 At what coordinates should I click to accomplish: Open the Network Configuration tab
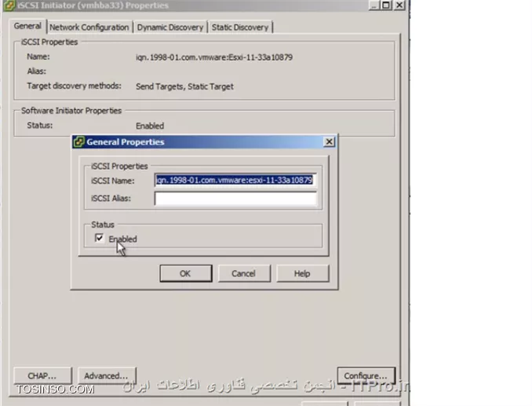[89, 27]
